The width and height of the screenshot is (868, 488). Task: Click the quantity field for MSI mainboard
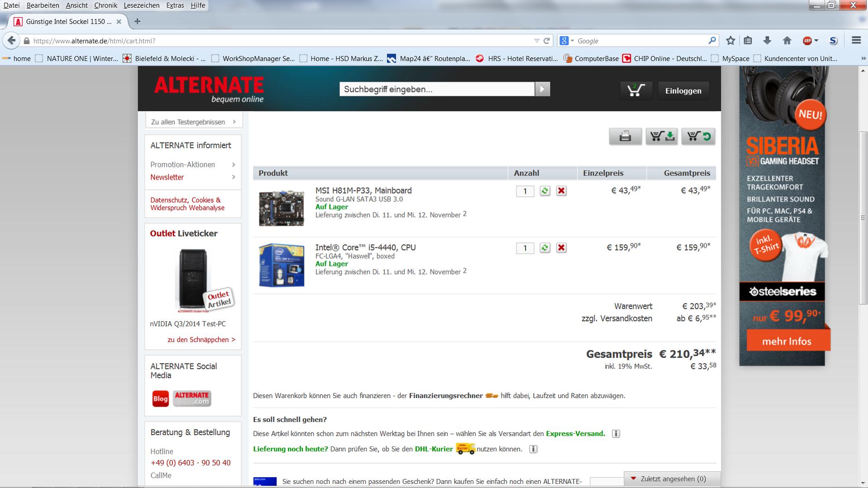coord(525,191)
